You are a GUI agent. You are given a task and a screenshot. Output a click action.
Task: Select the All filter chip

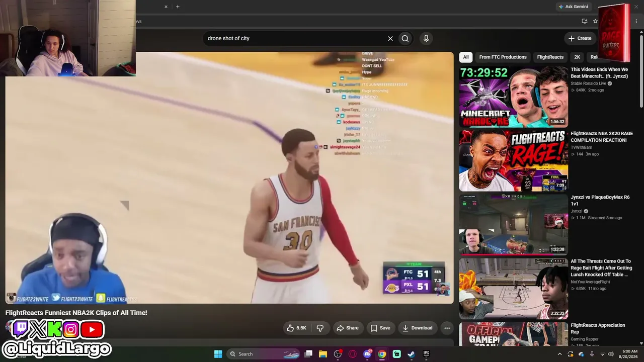coord(466,57)
